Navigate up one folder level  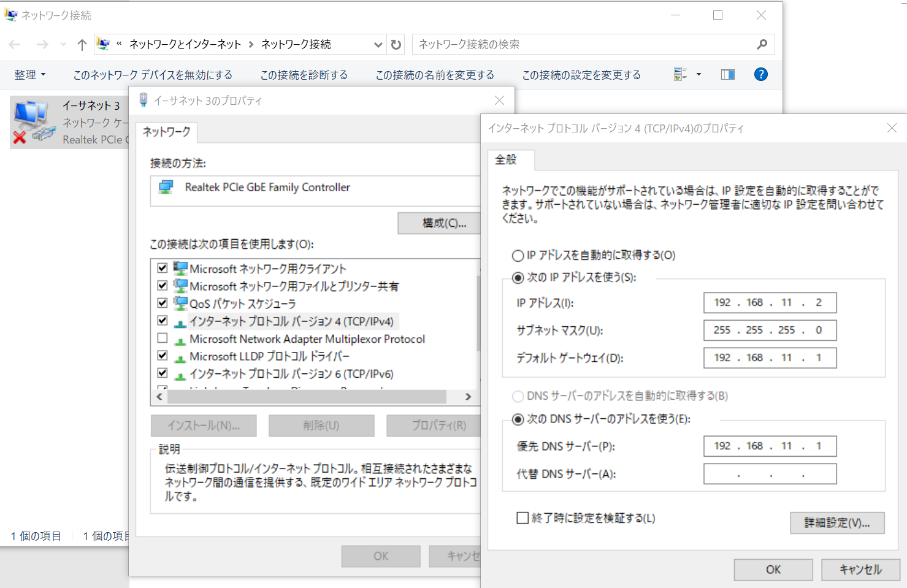pos(82,44)
